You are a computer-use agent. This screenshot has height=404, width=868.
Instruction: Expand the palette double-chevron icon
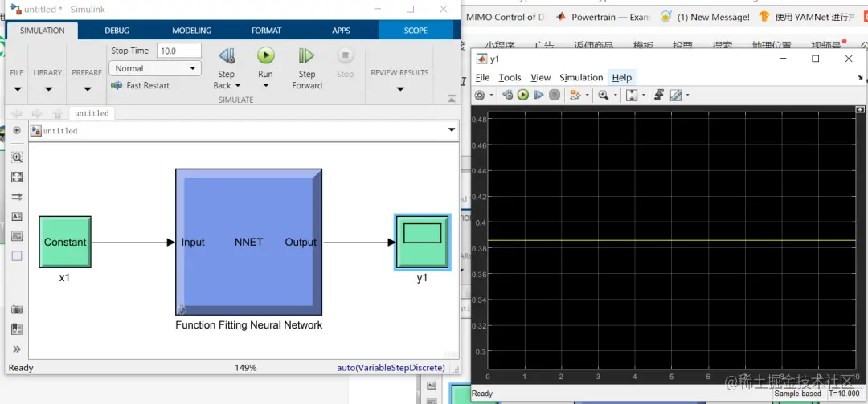click(17, 349)
